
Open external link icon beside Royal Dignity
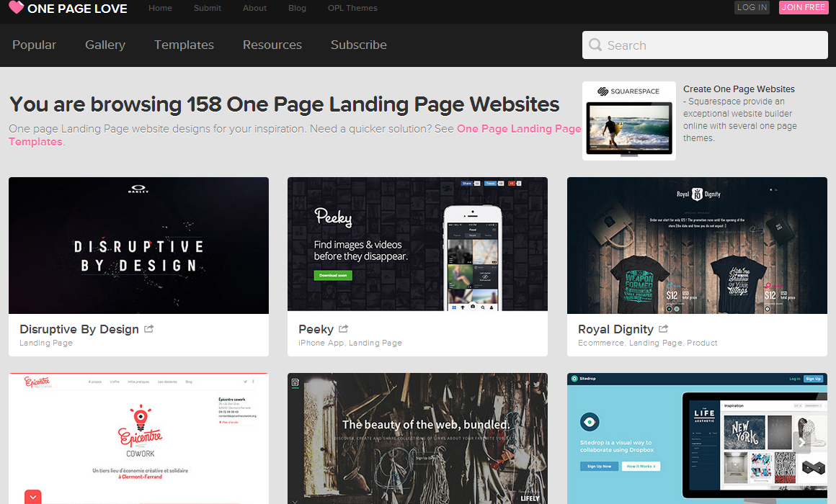point(664,329)
